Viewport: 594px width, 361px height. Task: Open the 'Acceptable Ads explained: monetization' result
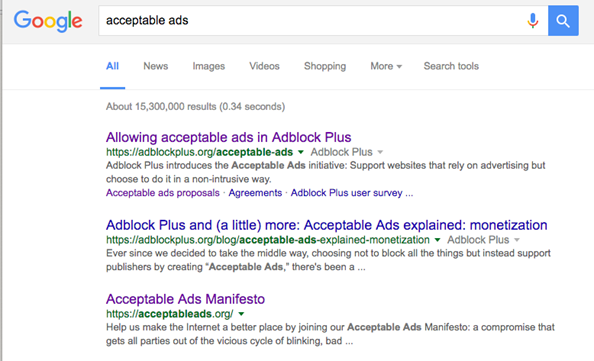pyautogui.click(x=327, y=225)
